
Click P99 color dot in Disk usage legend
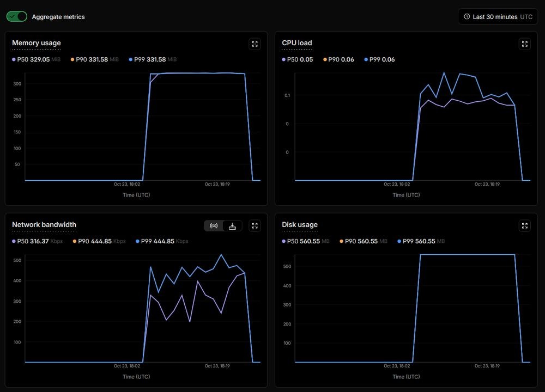coord(399,241)
